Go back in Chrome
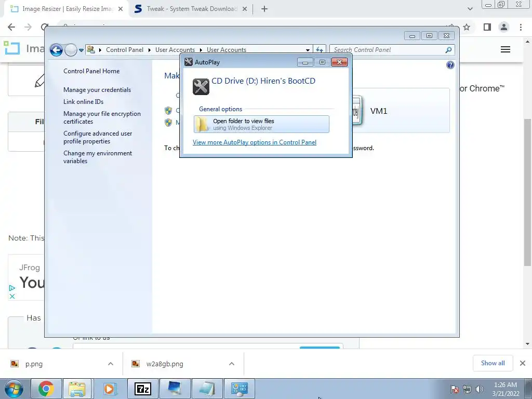The image size is (532, 399). pyautogui.click(x=11, y=27)
